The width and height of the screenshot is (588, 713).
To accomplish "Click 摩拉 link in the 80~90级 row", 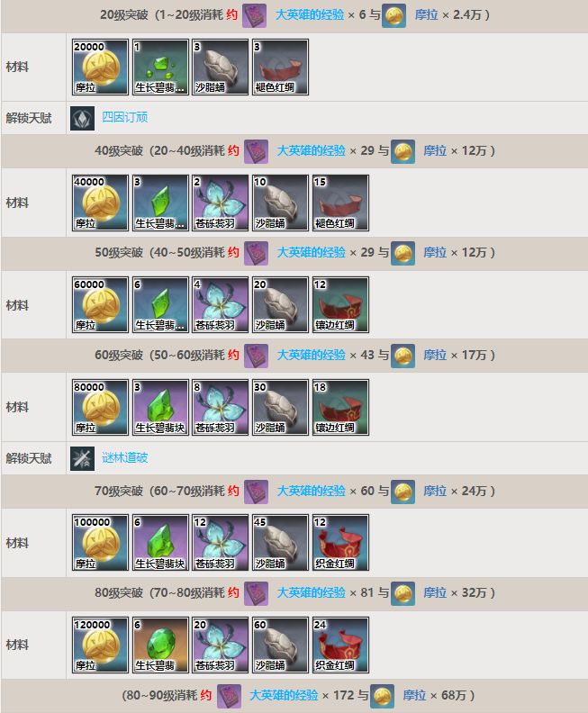I will point(414,695).
